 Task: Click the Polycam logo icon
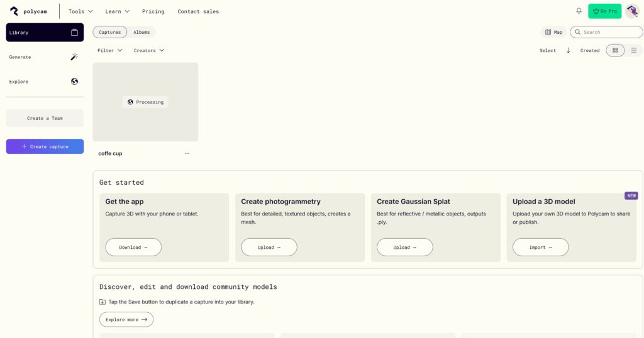click(14, 11)
